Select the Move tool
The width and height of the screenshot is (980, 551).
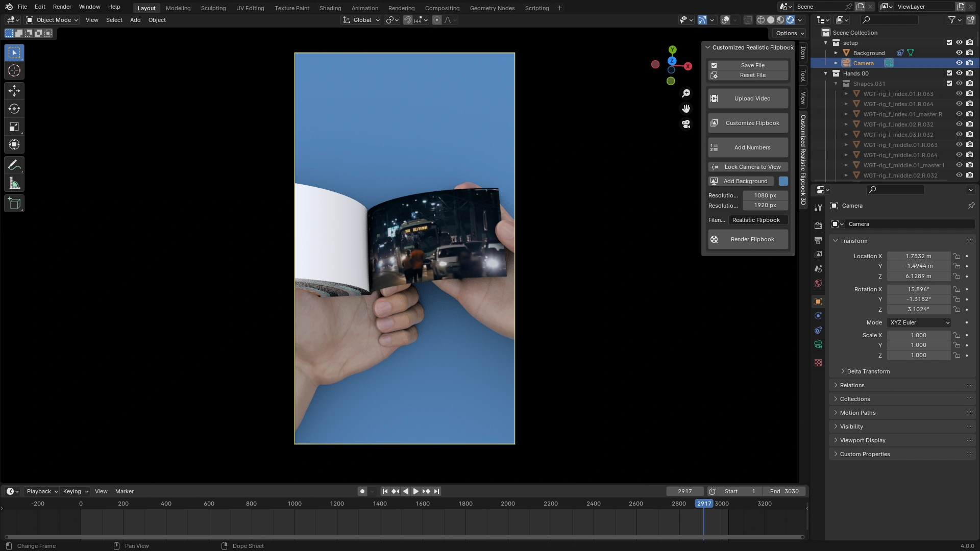(x=14, y=91)
